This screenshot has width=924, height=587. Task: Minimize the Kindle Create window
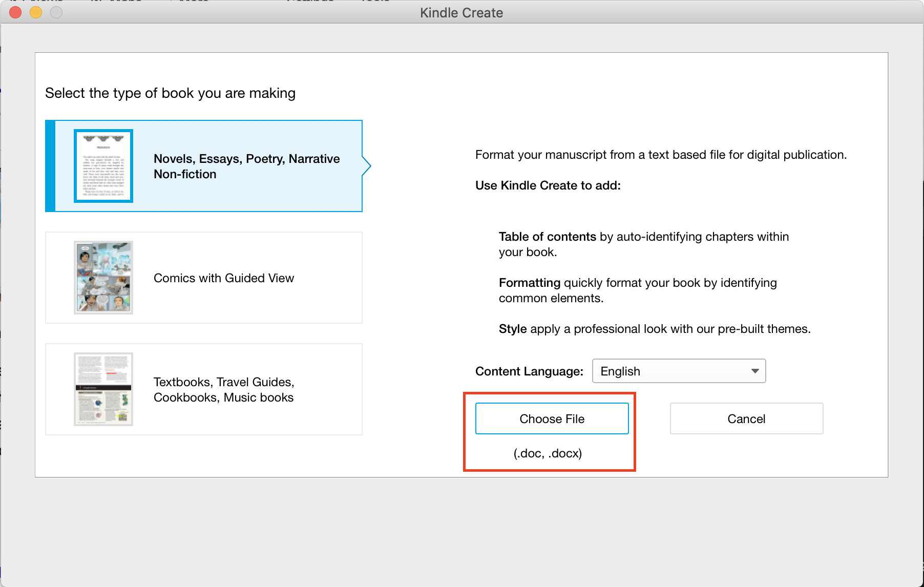[35, 12]
